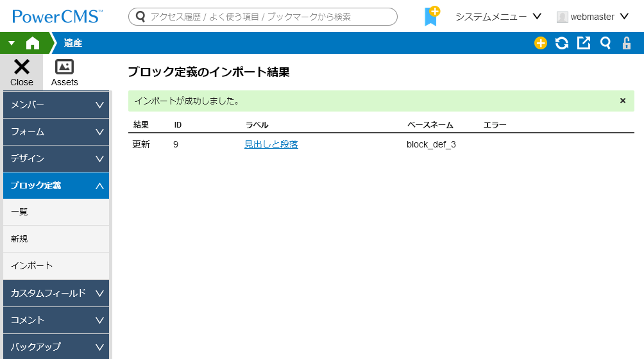The height and width of the screenshot is (359, 644).
Task: Click the webmaster avatar icon
Action: pos(562,17)
